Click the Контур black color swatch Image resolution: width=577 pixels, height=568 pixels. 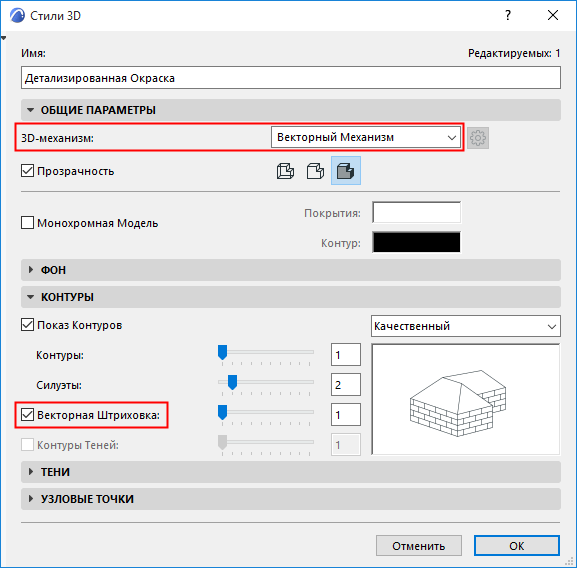[x=417, y=242]
